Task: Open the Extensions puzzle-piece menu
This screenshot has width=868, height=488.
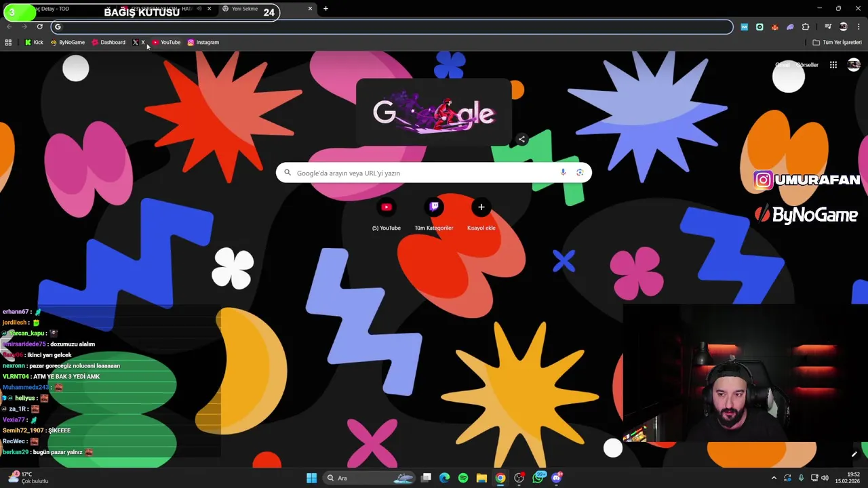Action: tap(806, 27)
